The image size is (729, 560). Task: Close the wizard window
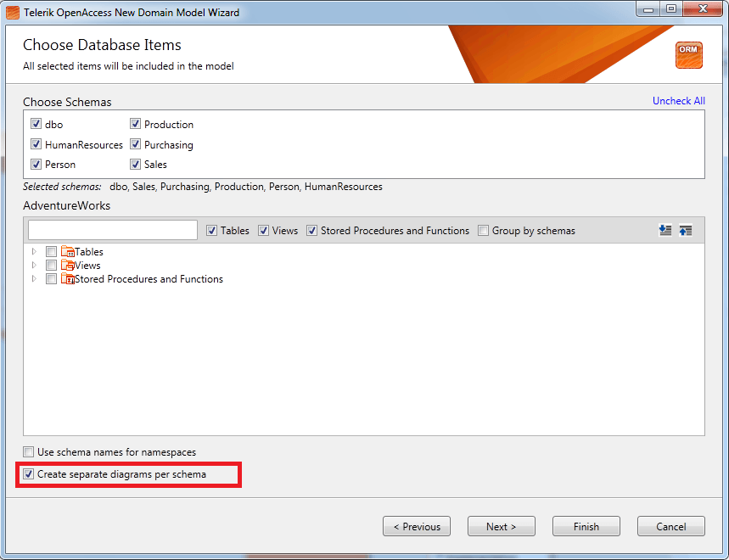click(x=704, y=8)
